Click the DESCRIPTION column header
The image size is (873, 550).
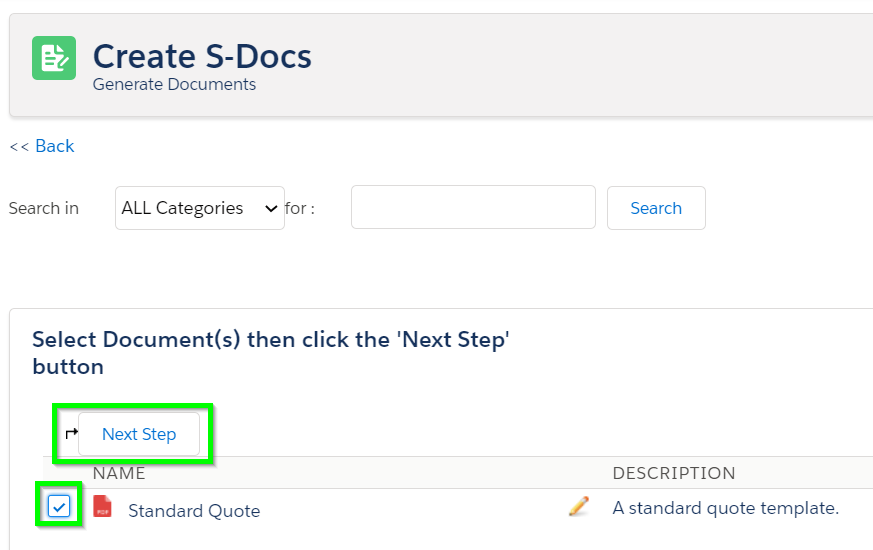tap(674, 473)
